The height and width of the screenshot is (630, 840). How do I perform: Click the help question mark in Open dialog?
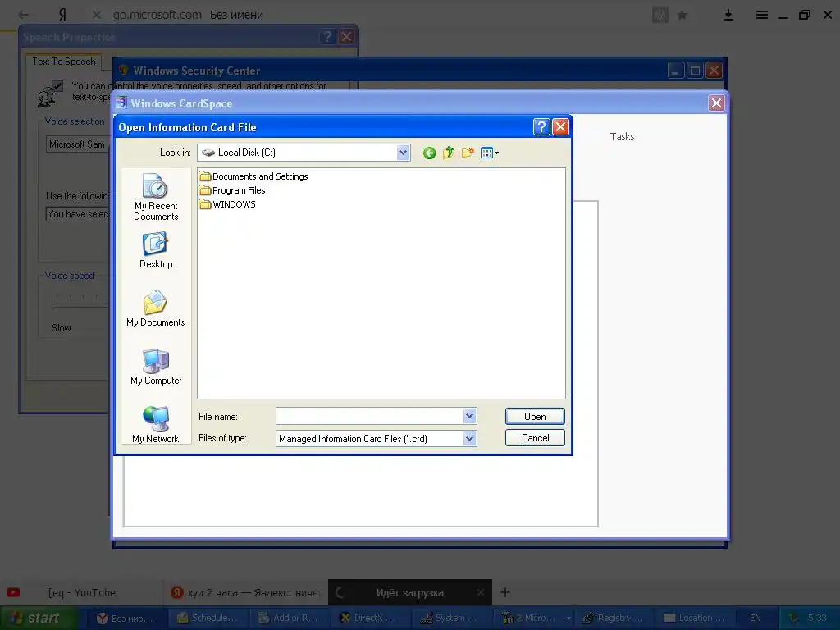point(541,127)
